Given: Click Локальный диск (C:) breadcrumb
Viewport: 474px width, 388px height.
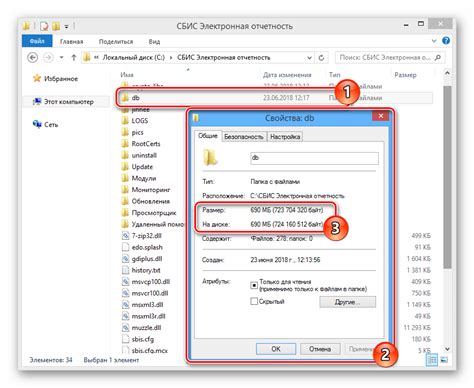Looking at the screenshot, I should (x=134, y=58).
